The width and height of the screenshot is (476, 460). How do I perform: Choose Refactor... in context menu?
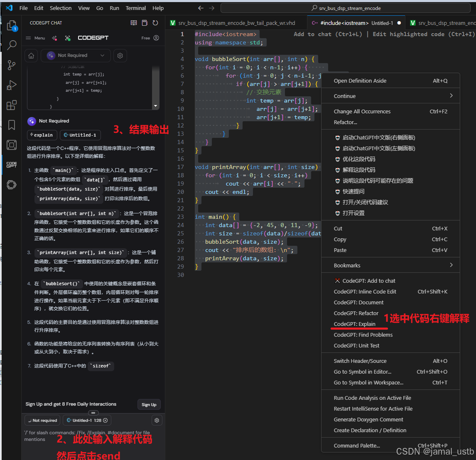click(x=390, y=122)
